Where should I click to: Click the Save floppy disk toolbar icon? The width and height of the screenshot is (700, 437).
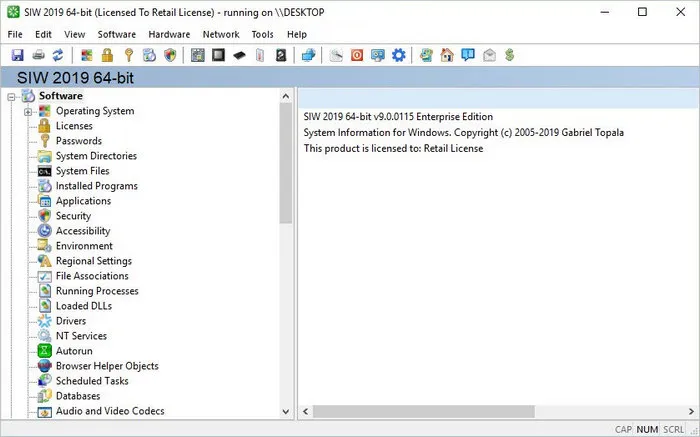17,55
